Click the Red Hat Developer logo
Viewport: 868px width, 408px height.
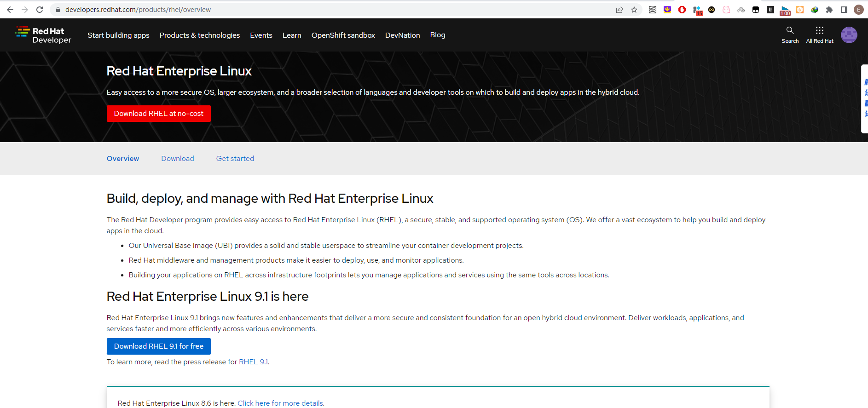pos(43,35)
